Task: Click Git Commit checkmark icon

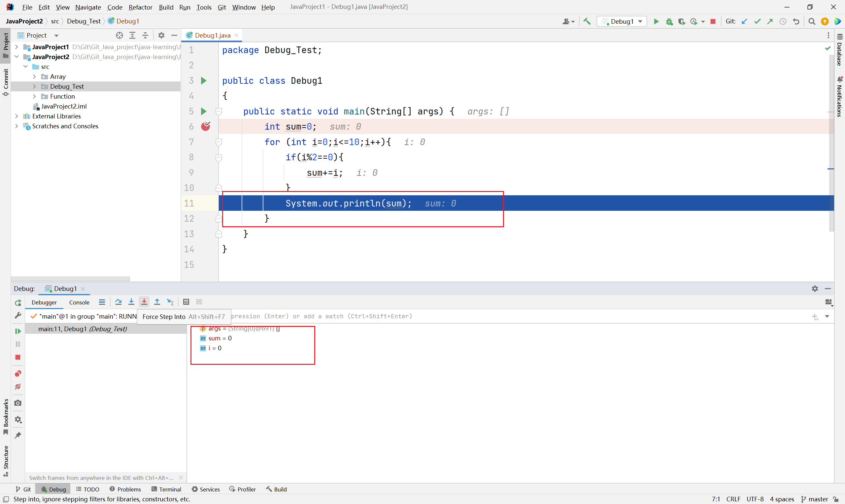Action: [757, 21]
